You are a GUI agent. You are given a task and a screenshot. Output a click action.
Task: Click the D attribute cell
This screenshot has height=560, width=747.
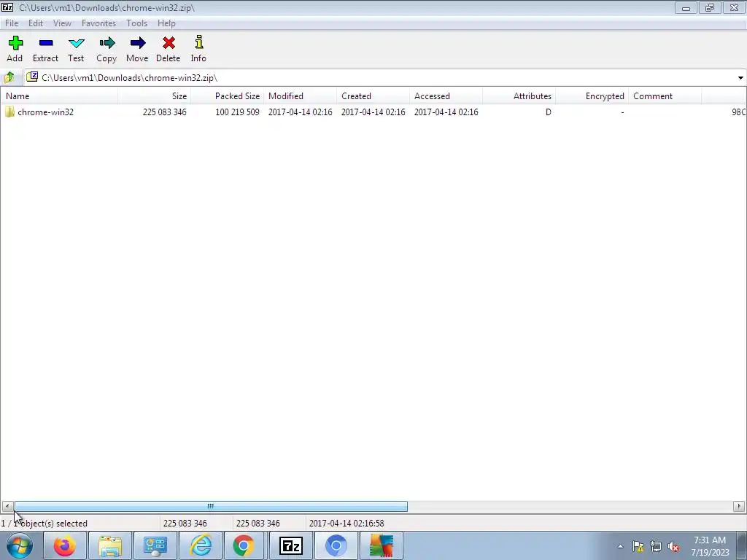pyautogui.click(x=549, y=112)
